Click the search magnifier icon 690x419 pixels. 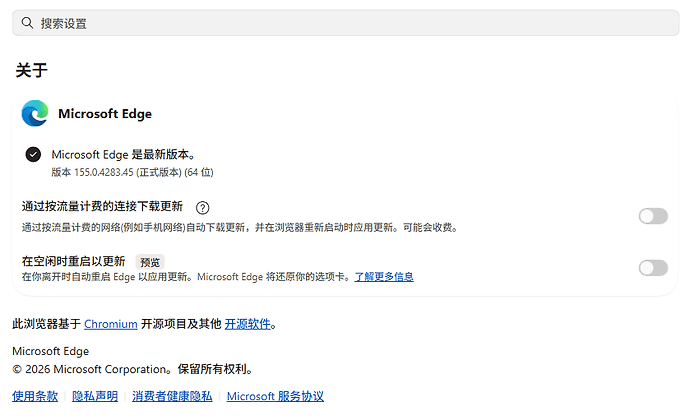(x=27, y=22)
